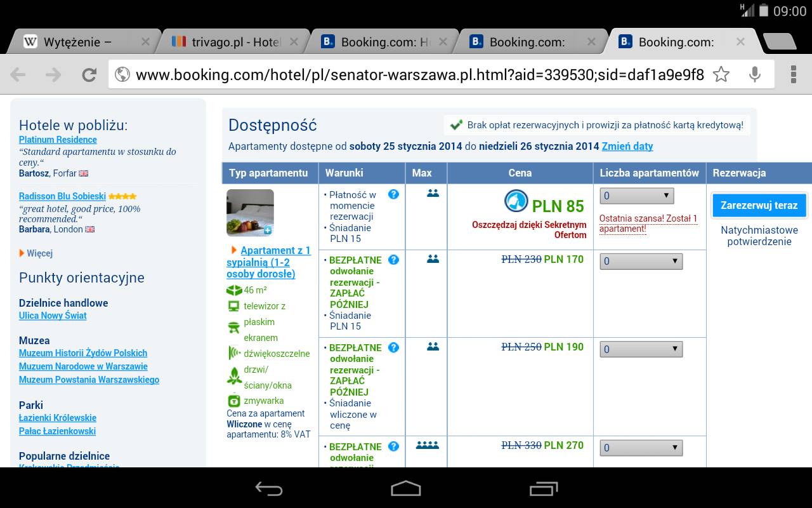This screenshot has height=508, width=812.
Task: Tap the Android recent apps button
Action: pyautogui.click(x=543, y=488)
